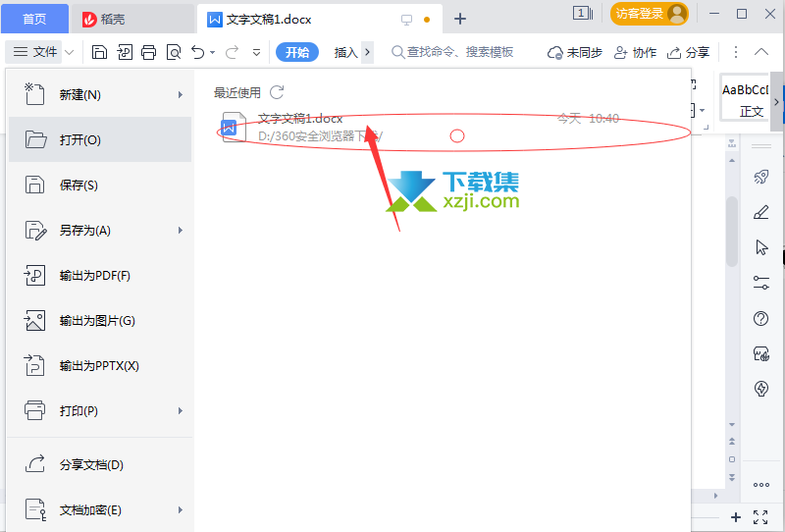This screenshot has height=532, width=785.
Task: Open the 协作 collaboration button
Action: coord(635,52)
